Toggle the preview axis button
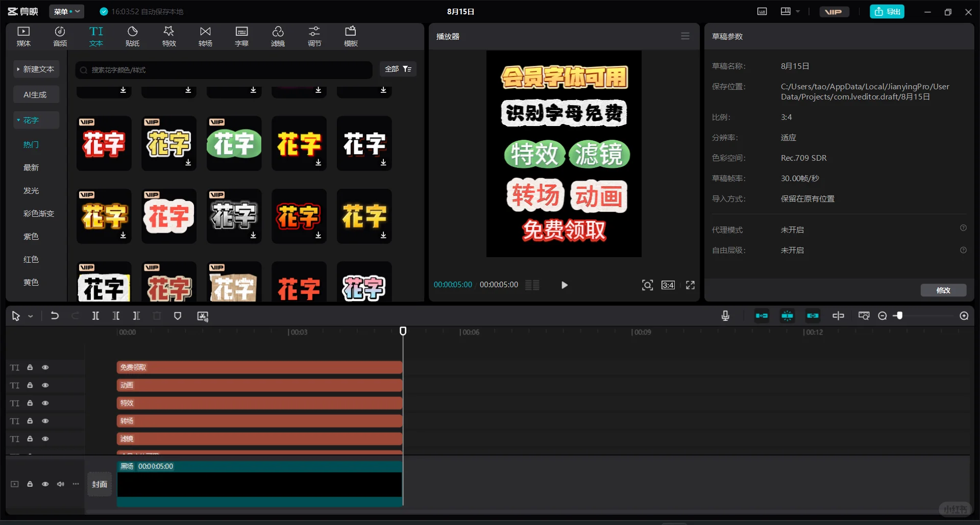Image resolution: width=980 pixels, height=525 pixels. point(838,316)
